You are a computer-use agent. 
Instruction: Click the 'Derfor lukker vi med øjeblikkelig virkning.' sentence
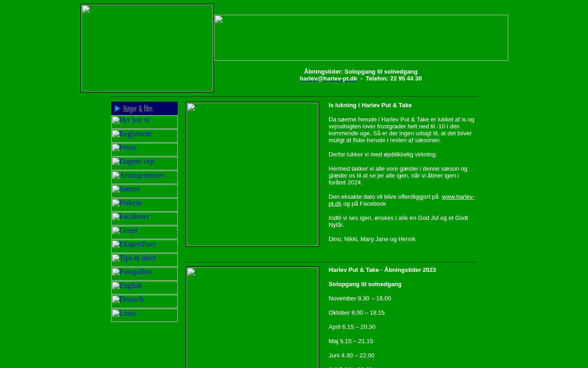tap(383, 155)
